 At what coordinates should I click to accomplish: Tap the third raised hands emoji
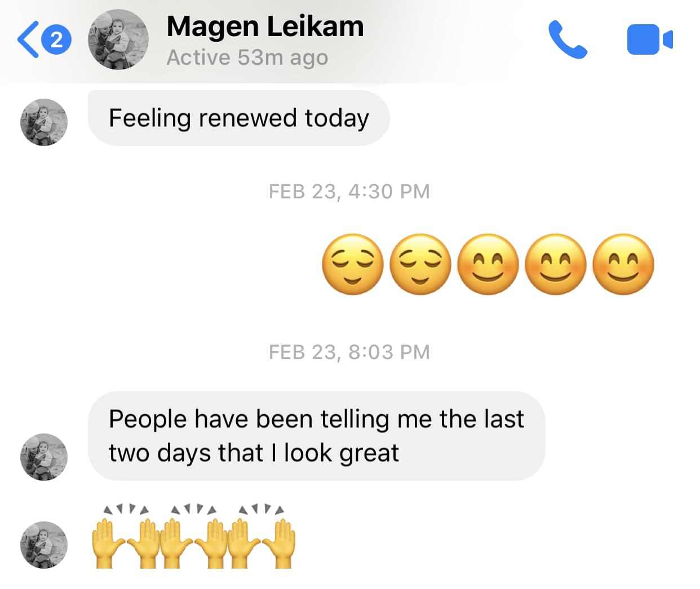tap(260, 537)
